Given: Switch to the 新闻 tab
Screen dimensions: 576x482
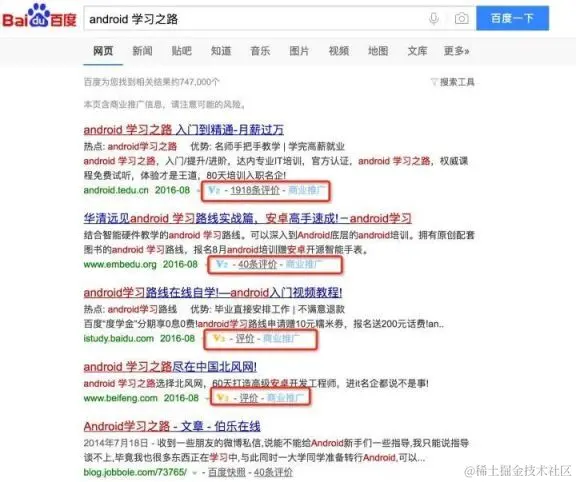Looking at the screenshot, I should click(143, 51).
